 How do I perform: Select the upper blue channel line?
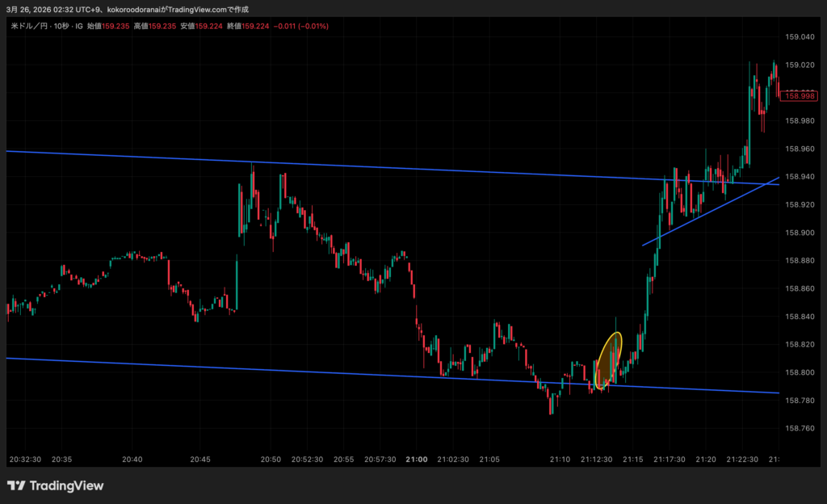point(404,168)
